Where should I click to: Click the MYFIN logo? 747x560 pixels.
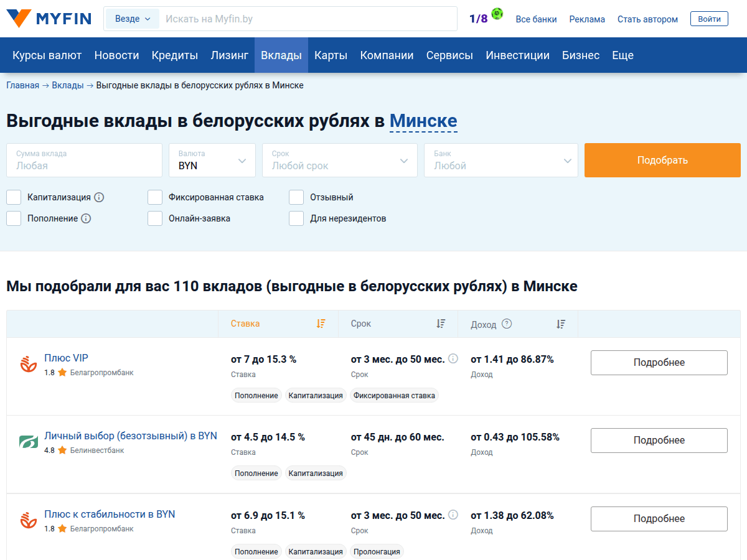pyautogui.click(x=49, y=19)
